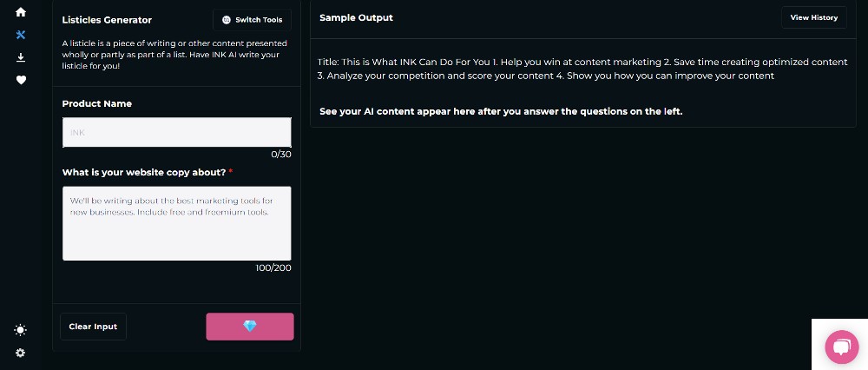Open the Tools wrench icon in sidebar
Image resolution: width=868 pixels, height=370 pixels.
click(x=21, y=35)
